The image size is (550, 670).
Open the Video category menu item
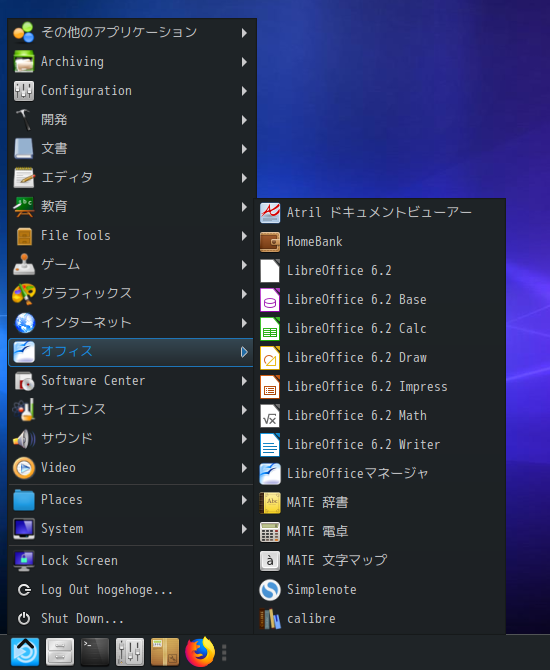pos(131,468)
